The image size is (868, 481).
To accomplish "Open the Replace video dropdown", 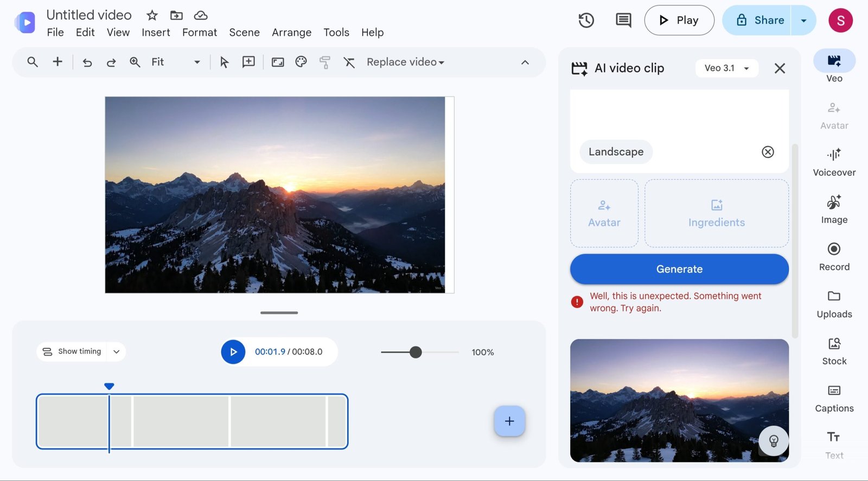I will click(405, 62).
